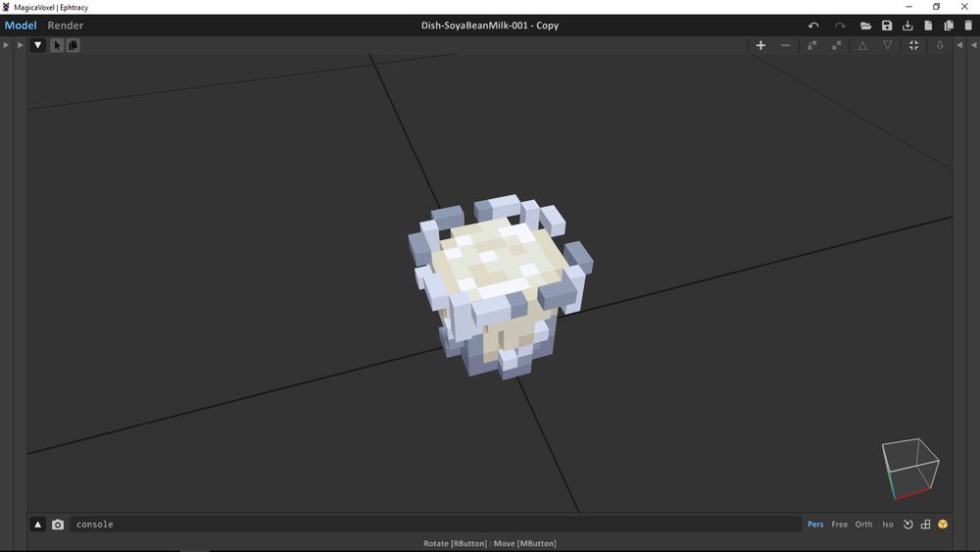Open a project with the folder icon
This screenshot has width=980, height=552.
tap(865, 25)
